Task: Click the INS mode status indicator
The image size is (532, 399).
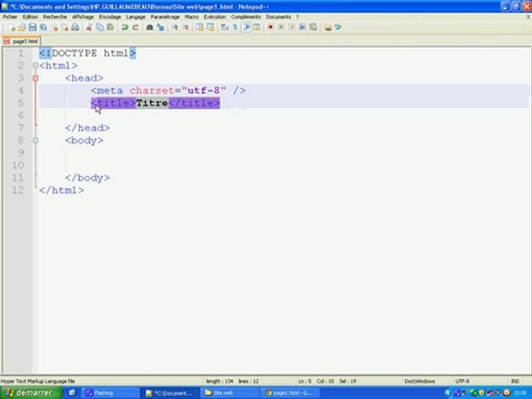Action: (x=515, y=381)
